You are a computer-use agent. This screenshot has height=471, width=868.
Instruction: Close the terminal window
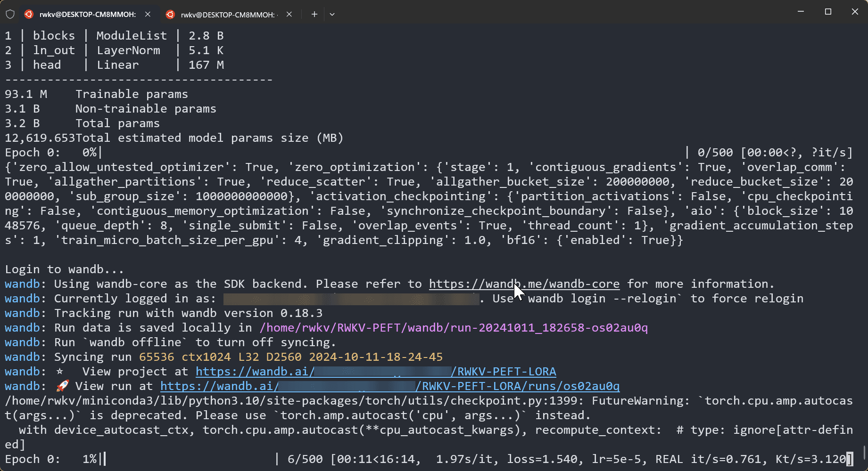pos(855,12)
